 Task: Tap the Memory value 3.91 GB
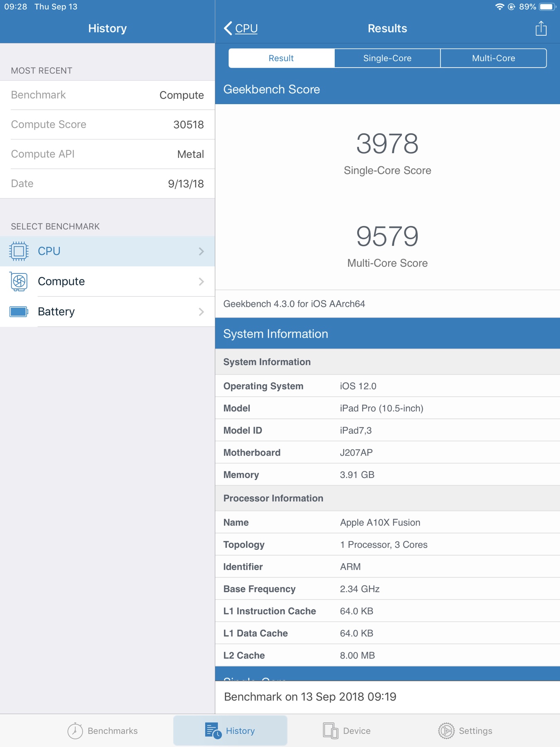tap(357, 475)
